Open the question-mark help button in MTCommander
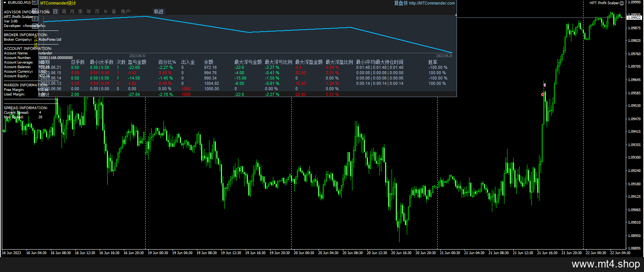644x272 pixels. pos(35,18)
